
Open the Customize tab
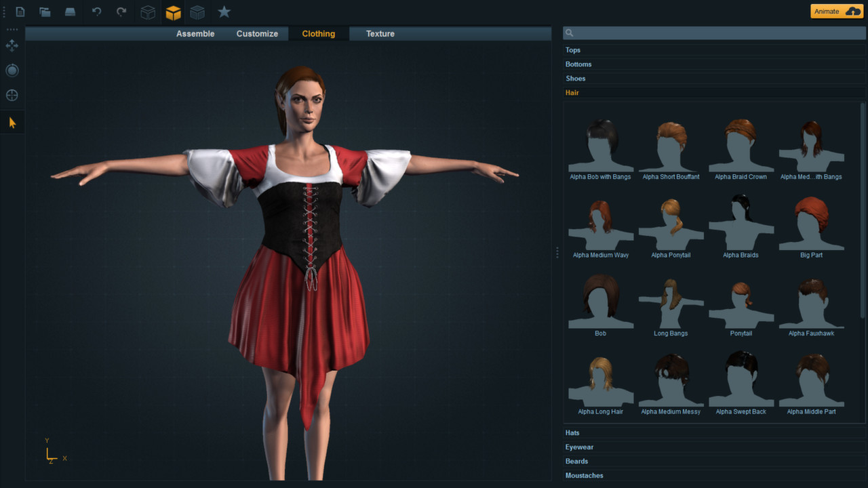(257, 33)
